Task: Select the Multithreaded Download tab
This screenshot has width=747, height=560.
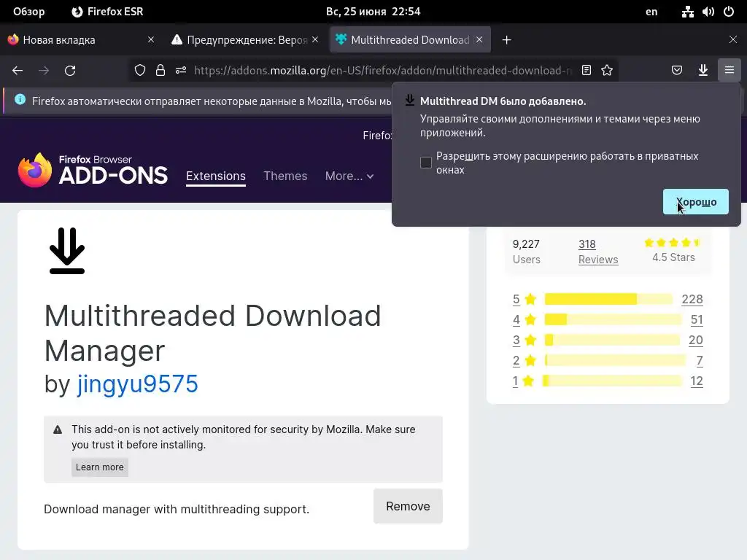Action: click(x=410, y=40)
